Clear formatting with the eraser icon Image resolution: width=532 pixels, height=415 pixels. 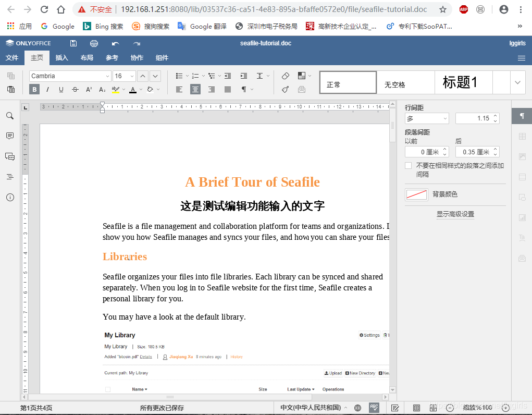coord(286,76)
